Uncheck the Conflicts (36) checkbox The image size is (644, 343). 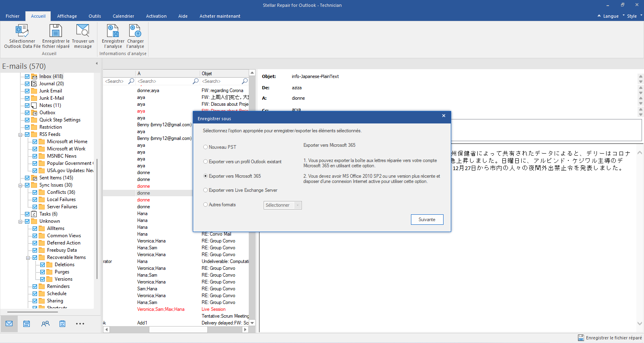(x=35, y=192)
